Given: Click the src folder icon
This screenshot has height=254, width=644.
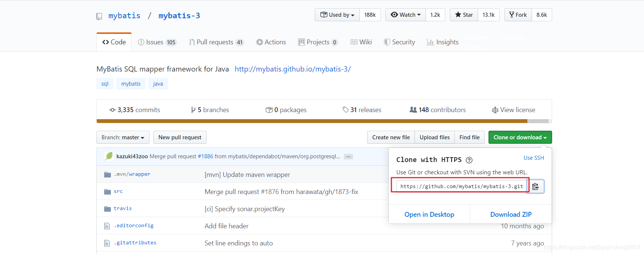Looking at the screenshot, I should [x=108, y=192].
